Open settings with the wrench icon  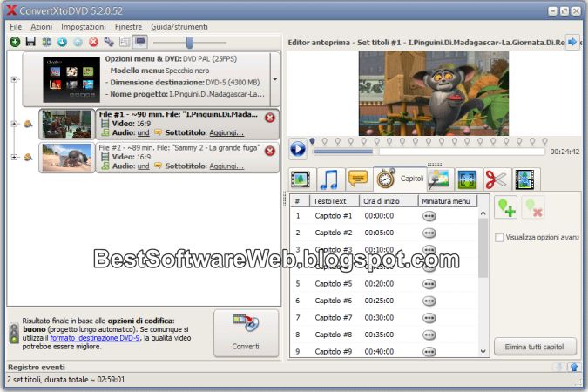tap(109, 42)
